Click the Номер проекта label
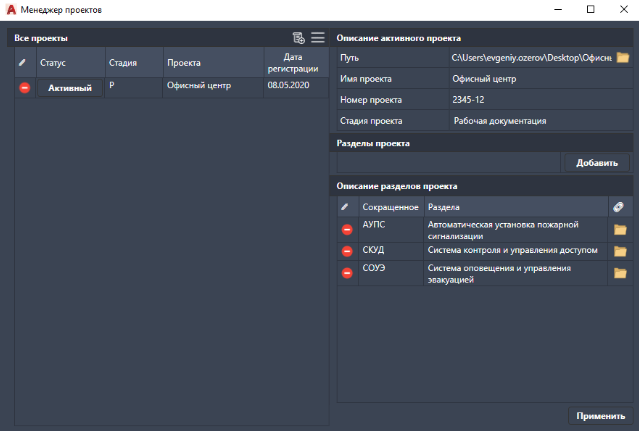Image resolution: width=639 pixels, height=431 pixels. [x=371, y=100]
